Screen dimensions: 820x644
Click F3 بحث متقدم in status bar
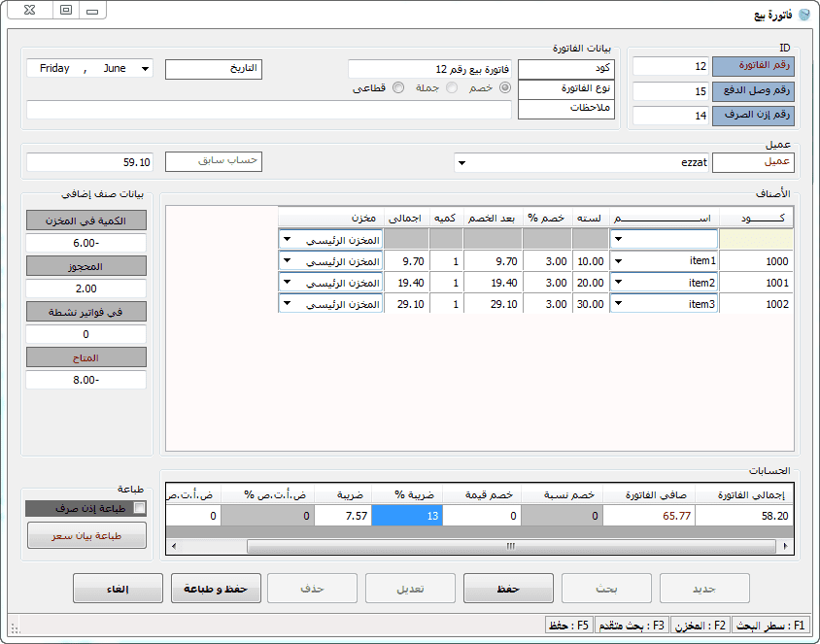tap(632, 625)
